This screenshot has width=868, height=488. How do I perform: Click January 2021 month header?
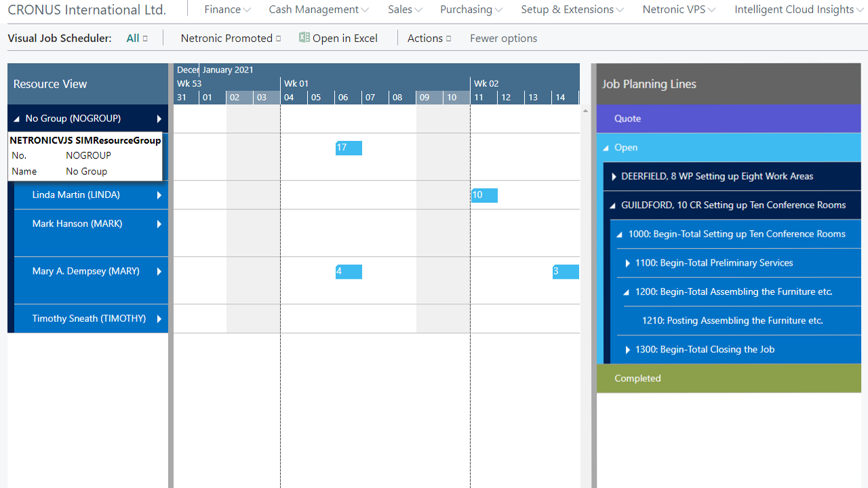coord(389,70)
